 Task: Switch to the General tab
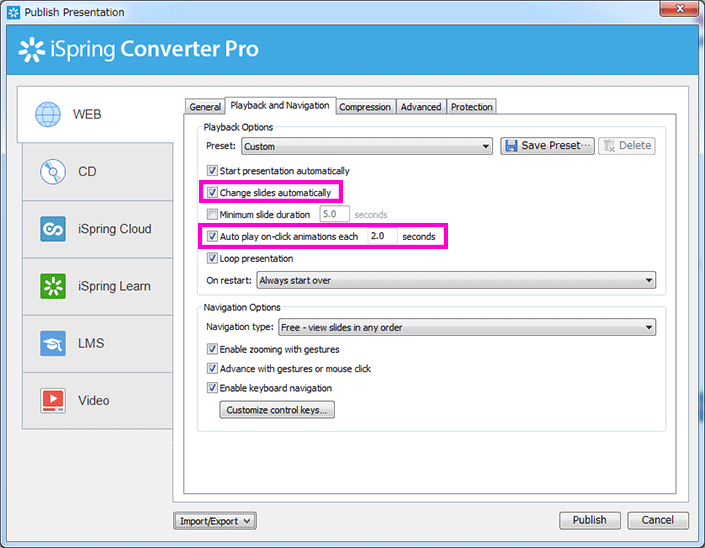[x=205, y=107]
